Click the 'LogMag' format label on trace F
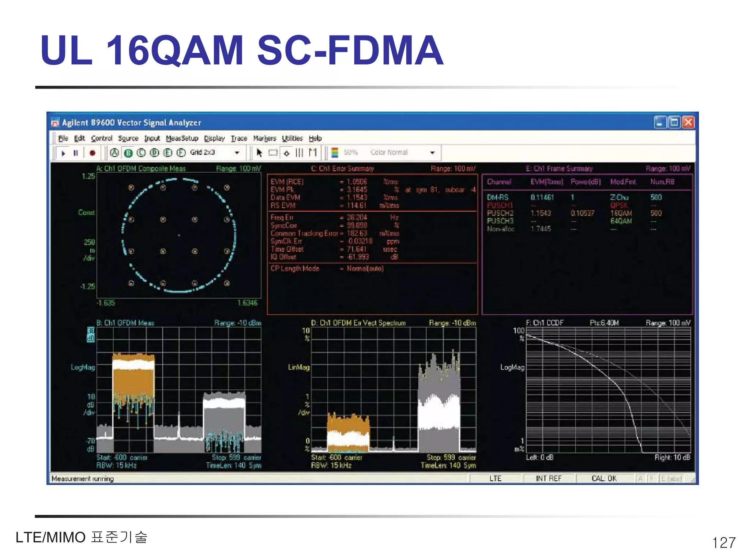This screenshot has height=560, width=749. 512,367
